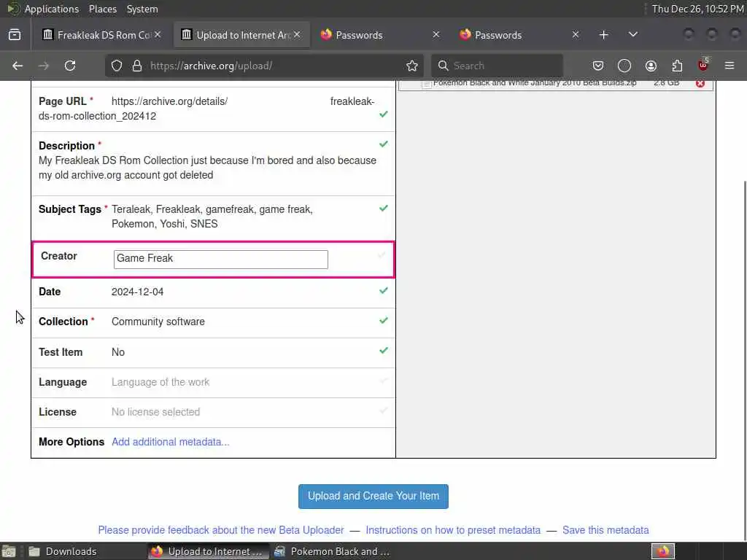Open the Beta Uploader feedback link
Image resolution: width=747 pixels, height=560 pixels.
pos(220,530)
